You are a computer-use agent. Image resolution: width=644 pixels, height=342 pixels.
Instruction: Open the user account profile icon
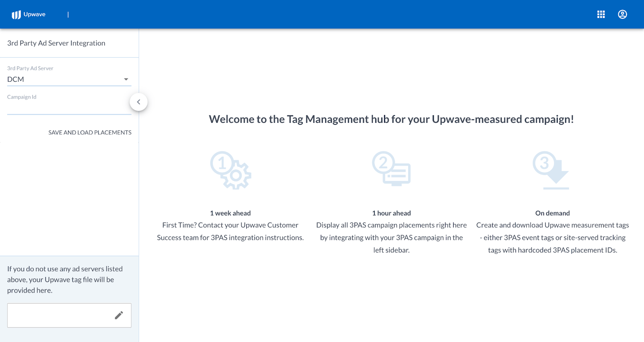pyautogui.click(x=622, y=14)
